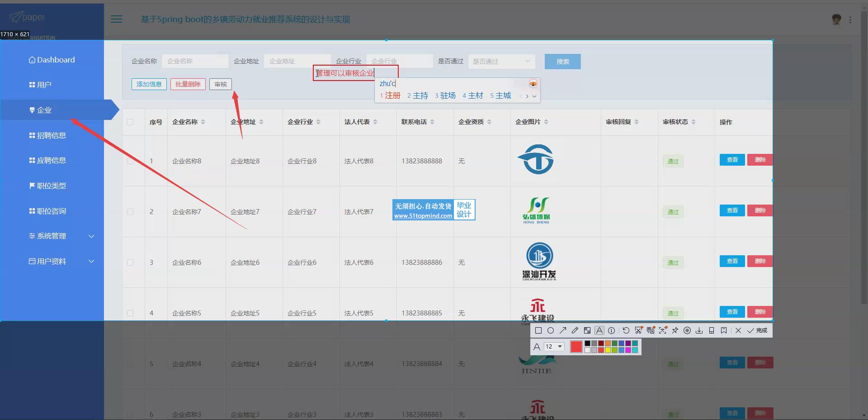Image resolution: width=868 pixels, height=420 pixels.
Task: Undo the last annotation
Action: click(x=626, y=330)
